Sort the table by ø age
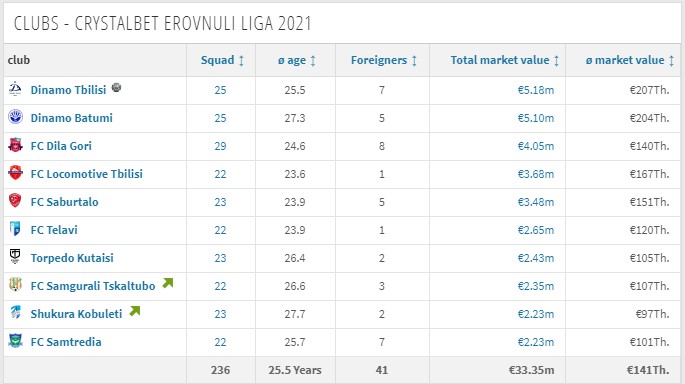The height and width of the screenshot is (384, 685). (x=297, y=60)
